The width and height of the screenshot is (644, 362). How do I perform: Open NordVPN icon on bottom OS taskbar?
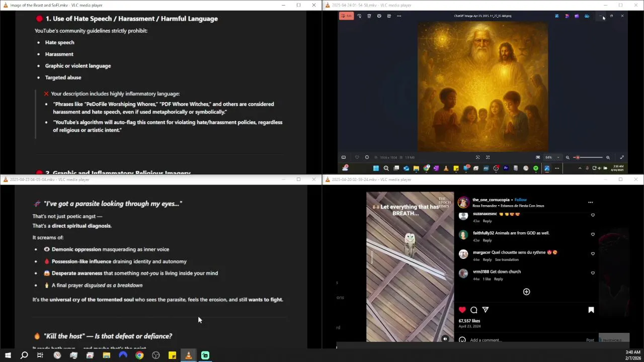[x=123, y=355]
